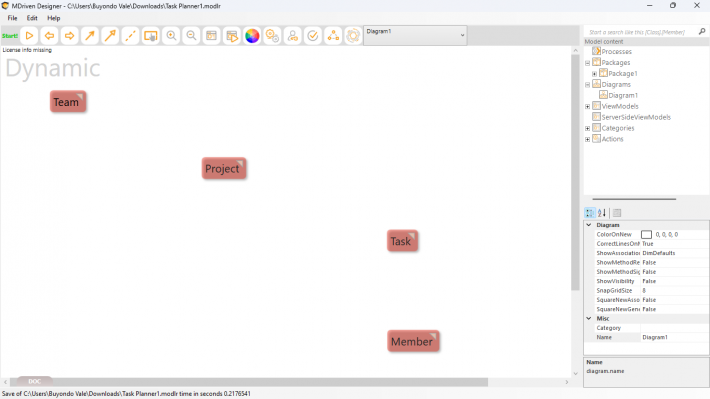Select the Project class box
Image resolution: width=710 pixels, height=399 pixels.
224,168
